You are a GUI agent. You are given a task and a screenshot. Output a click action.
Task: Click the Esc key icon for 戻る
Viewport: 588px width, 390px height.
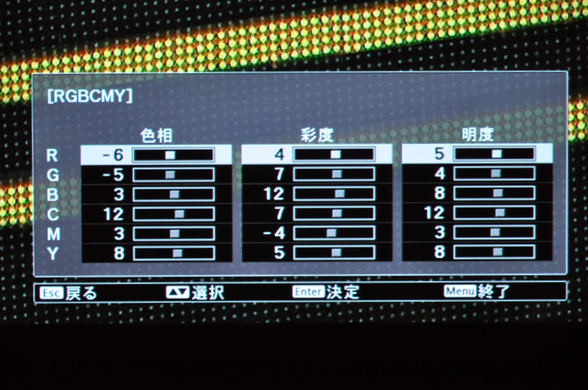tap(51, 293)
